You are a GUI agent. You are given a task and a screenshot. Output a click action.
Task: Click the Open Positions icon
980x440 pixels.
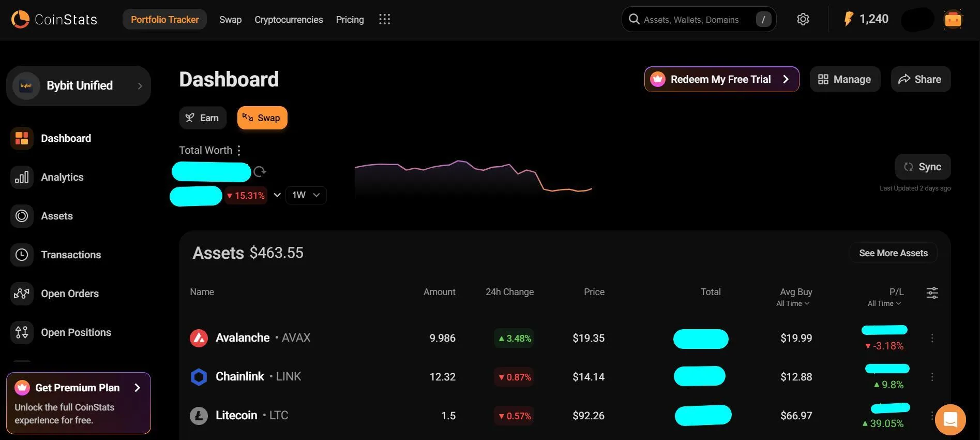[22, 332]
